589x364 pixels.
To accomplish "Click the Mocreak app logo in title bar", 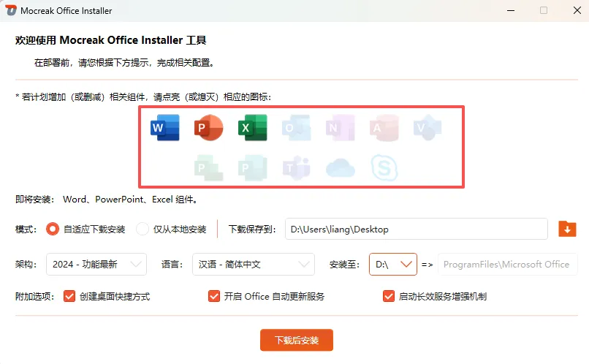I will tap(11, 10).
